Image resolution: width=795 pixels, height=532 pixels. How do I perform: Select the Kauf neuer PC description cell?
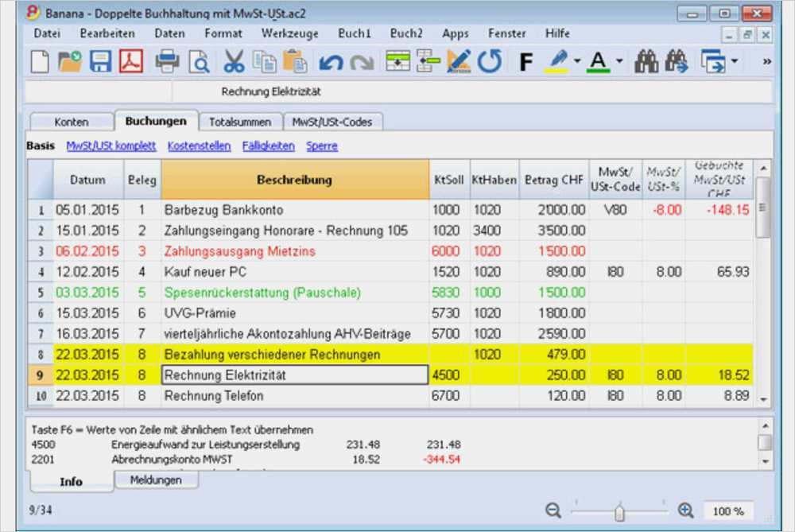click(x=295, y=272)
